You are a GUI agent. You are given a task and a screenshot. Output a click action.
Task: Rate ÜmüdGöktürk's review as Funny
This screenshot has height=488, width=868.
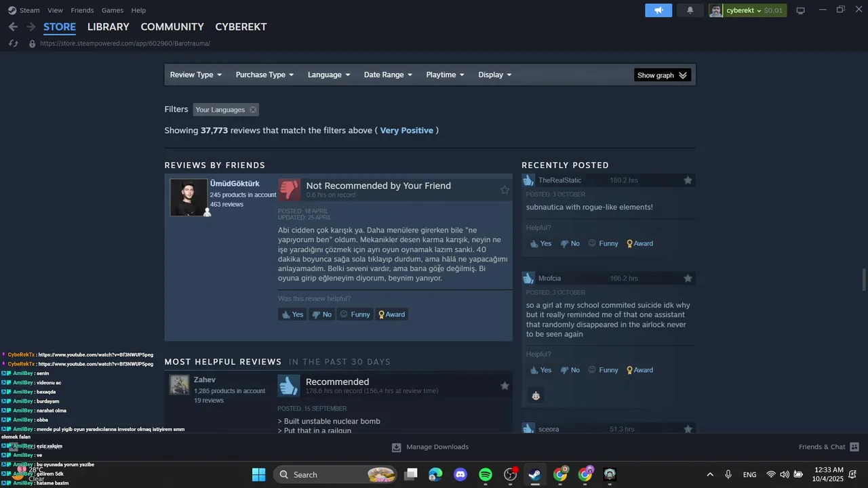point(355,314)
